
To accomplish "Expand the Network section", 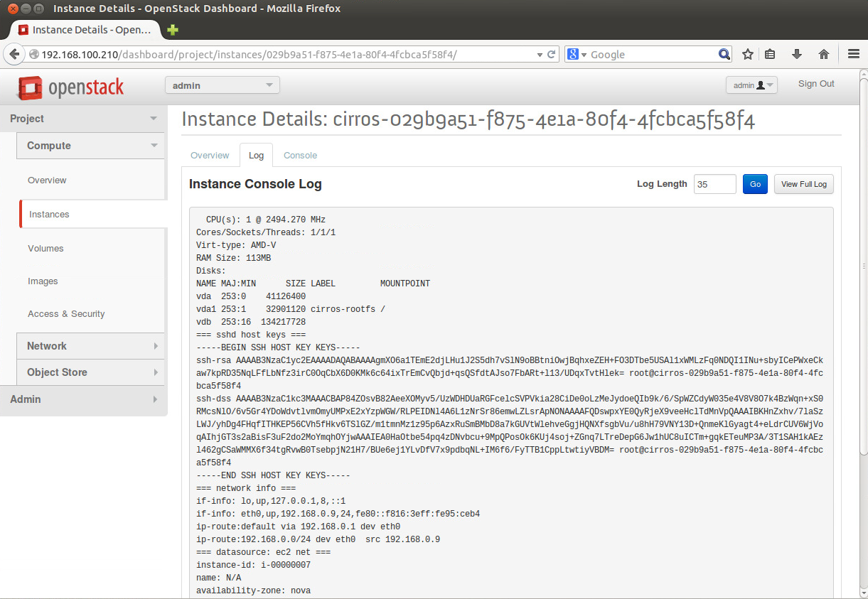I will [x=90, y=346].
